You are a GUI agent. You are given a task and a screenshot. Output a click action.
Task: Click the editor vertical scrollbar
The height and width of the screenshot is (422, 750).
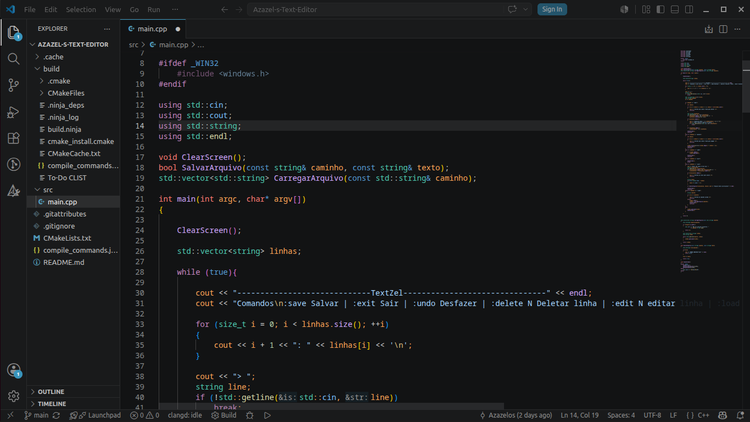click(746, 87)
